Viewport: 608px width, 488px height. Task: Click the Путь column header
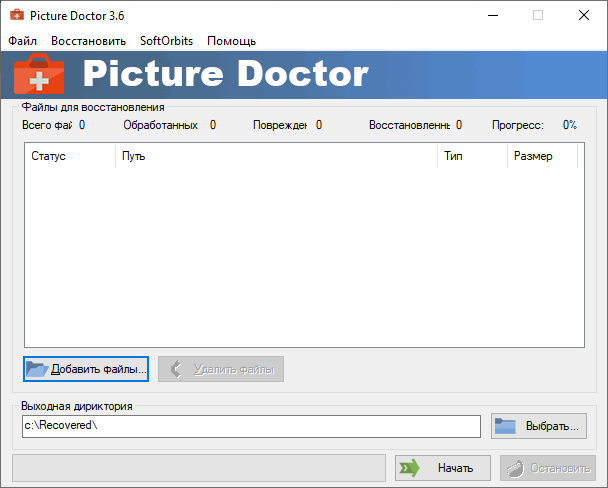tap(275, 157)
